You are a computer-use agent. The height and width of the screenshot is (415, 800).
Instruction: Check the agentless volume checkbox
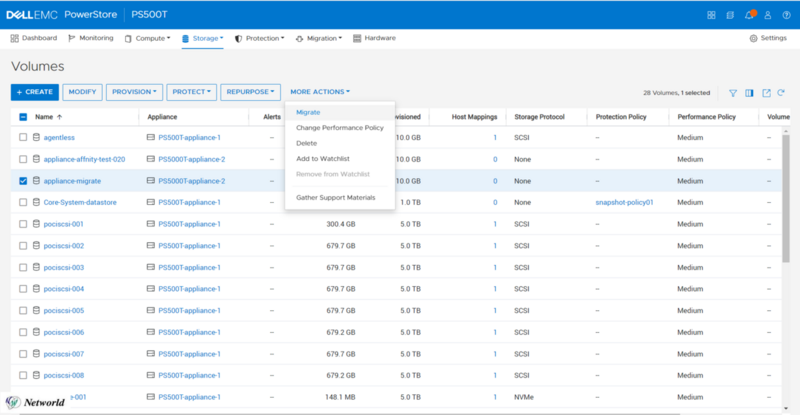click(x=23, y=137)
